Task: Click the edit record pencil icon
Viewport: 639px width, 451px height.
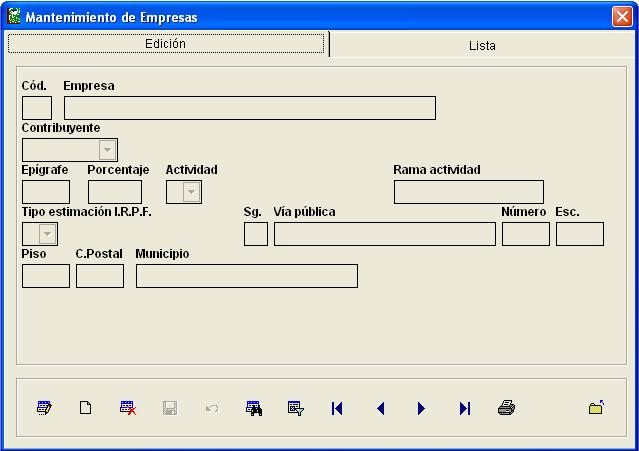Action: point(44,408)
